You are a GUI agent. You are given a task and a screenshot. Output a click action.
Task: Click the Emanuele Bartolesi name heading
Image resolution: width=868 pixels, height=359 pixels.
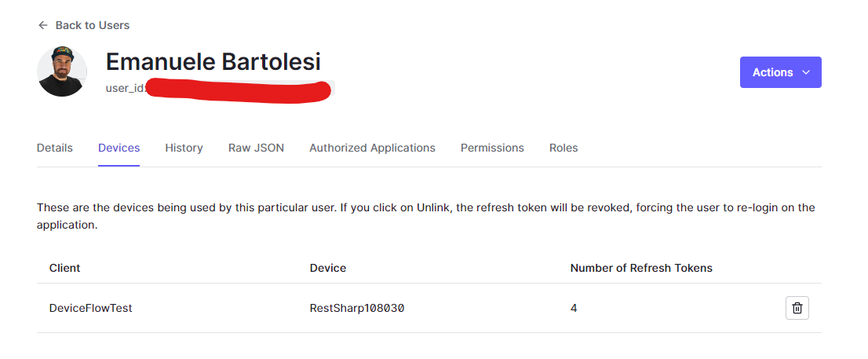coord(213,62)
